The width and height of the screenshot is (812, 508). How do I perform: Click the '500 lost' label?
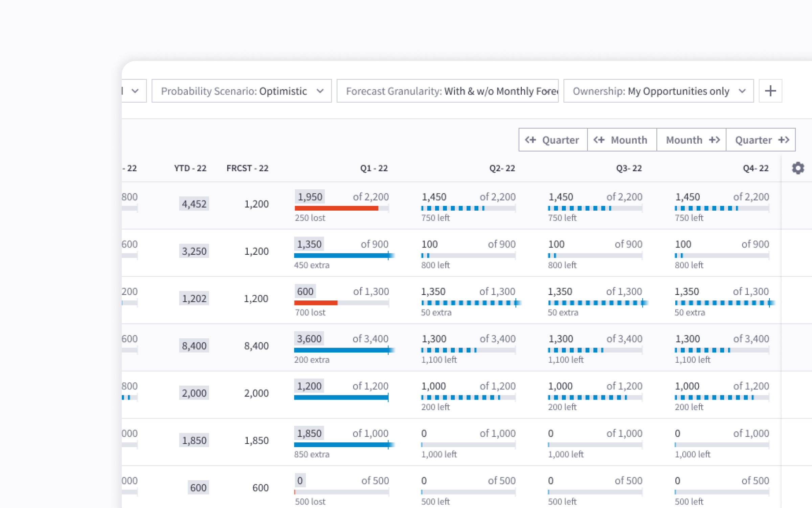click(x=310, y=502)
